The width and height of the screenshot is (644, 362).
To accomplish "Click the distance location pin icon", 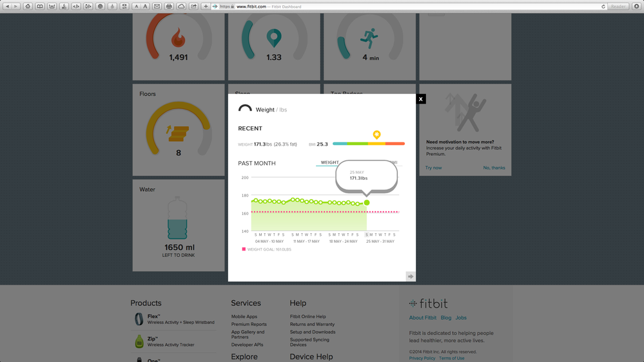I will 274,38.
